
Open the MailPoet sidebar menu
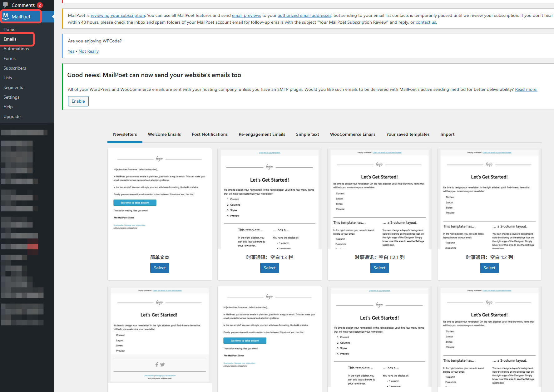coord(21,17)
